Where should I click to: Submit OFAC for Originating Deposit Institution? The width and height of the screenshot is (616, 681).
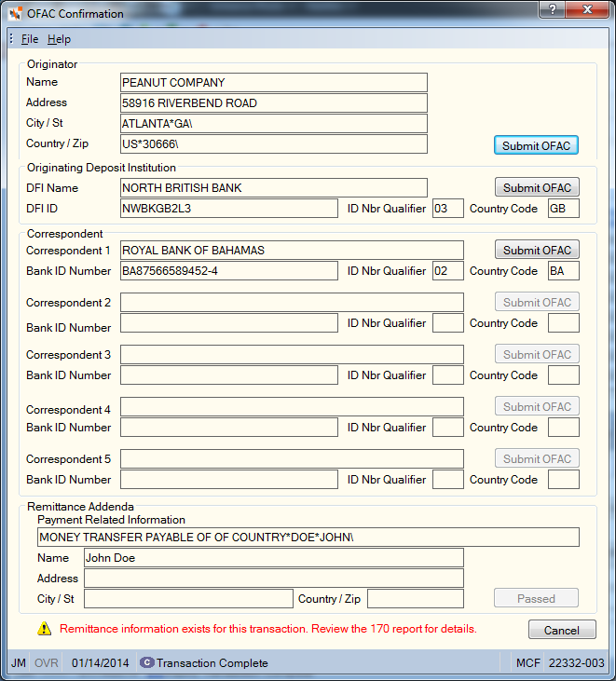pos(537,187)
